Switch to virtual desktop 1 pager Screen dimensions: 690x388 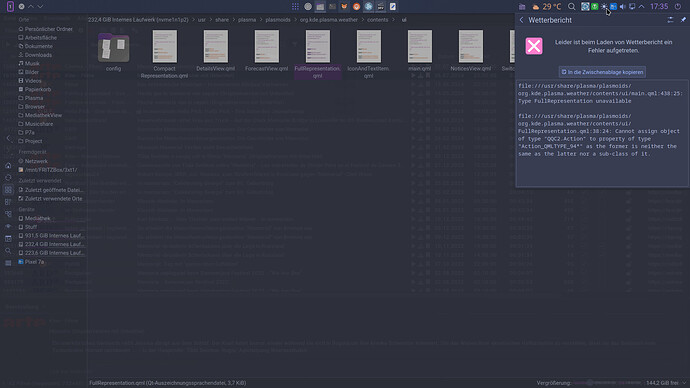click(10, 7)
